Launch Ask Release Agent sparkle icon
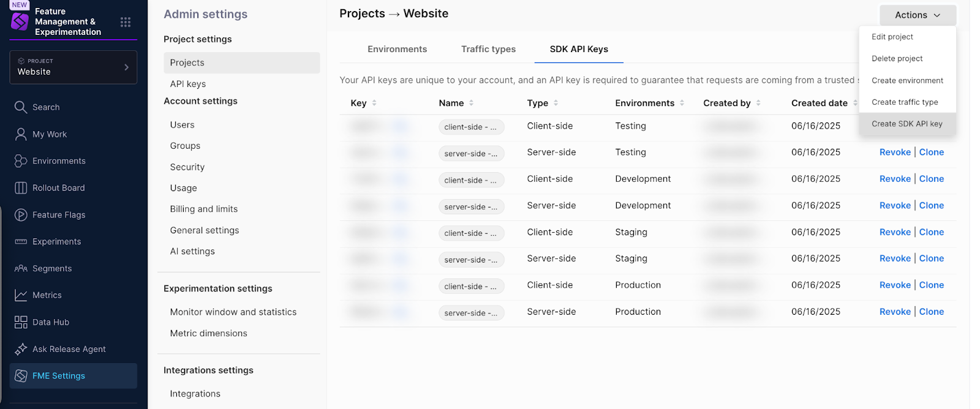980x409 pixels. click(21, 349)
